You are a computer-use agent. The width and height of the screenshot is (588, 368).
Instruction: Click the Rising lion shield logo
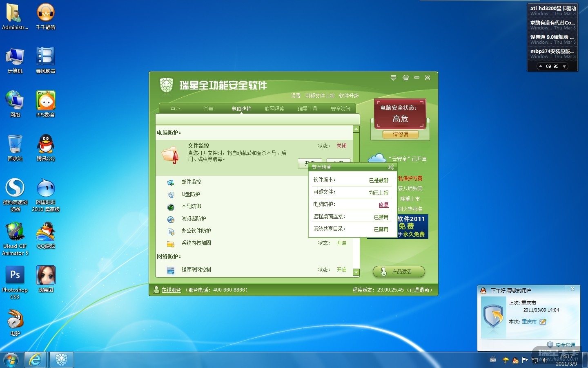point(166,85)
